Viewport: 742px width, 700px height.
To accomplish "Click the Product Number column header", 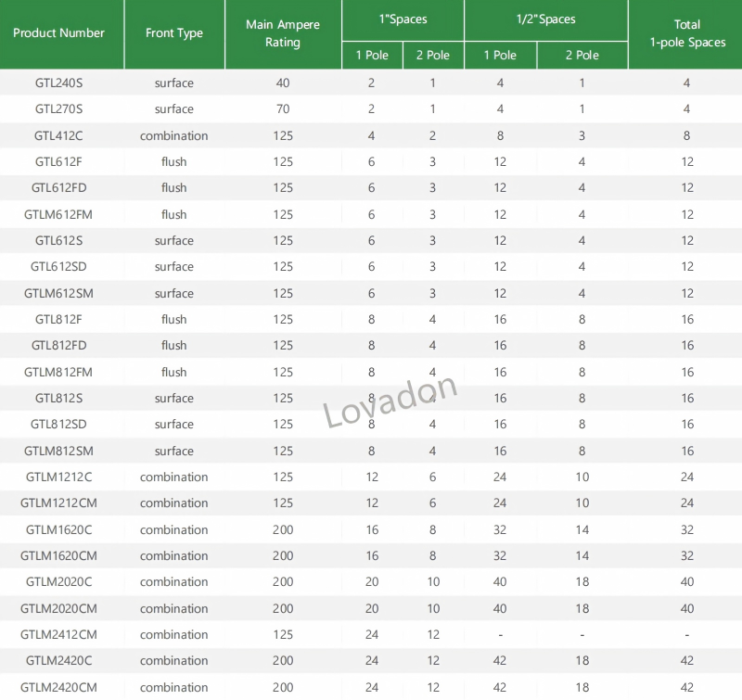I will point(58,33).
